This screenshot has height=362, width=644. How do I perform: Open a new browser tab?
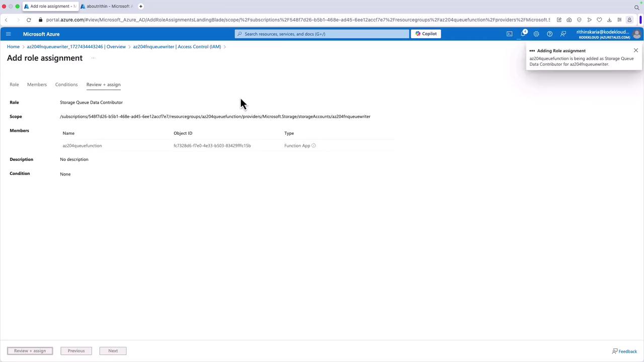pyautogui.click(x=141, y=6)
